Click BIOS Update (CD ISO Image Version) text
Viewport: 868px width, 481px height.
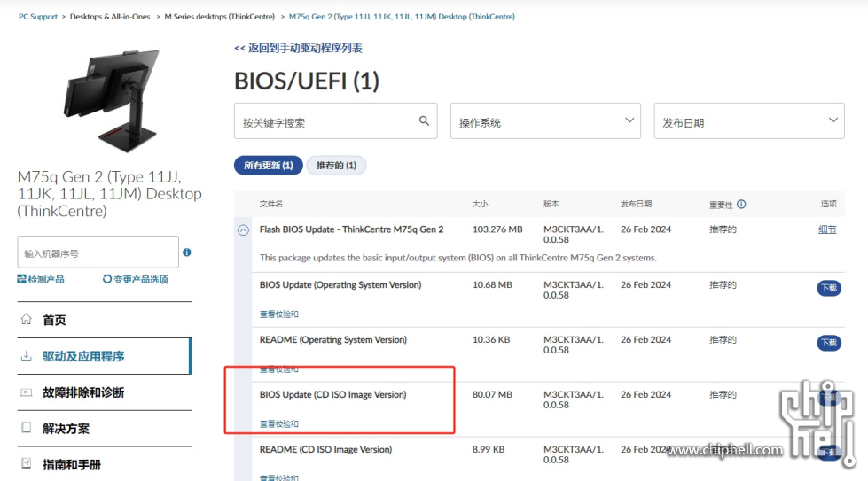pos(332,395)
